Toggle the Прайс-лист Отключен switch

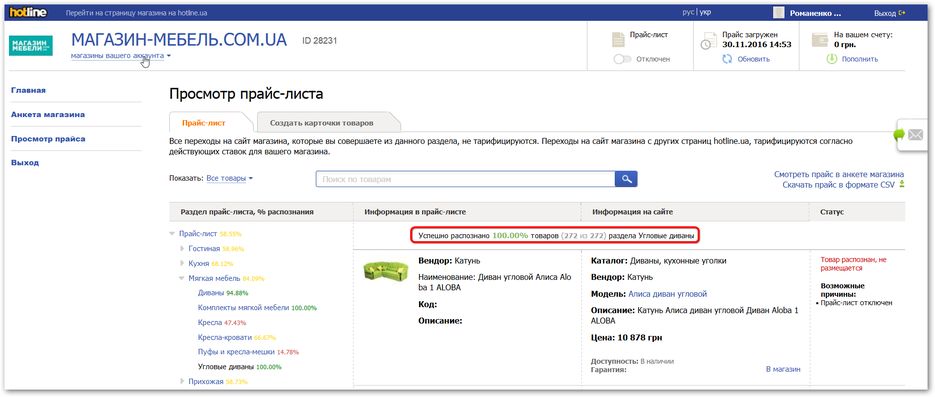(622, 59)
